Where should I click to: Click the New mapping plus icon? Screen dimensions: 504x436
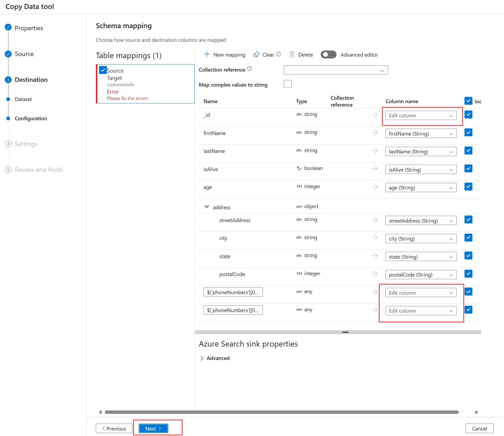pos(207,54)
